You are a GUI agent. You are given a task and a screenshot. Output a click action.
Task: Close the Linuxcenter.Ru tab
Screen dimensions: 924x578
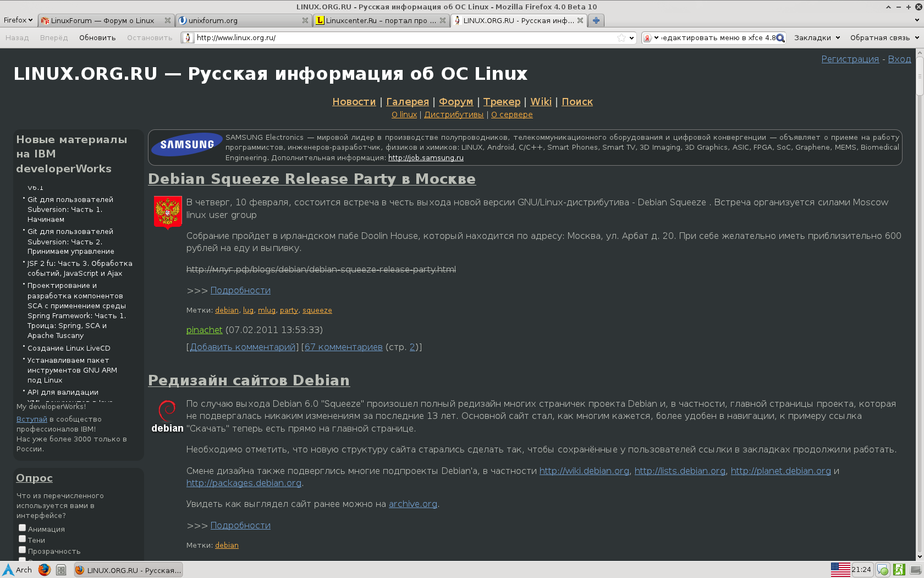coord(443,20)
